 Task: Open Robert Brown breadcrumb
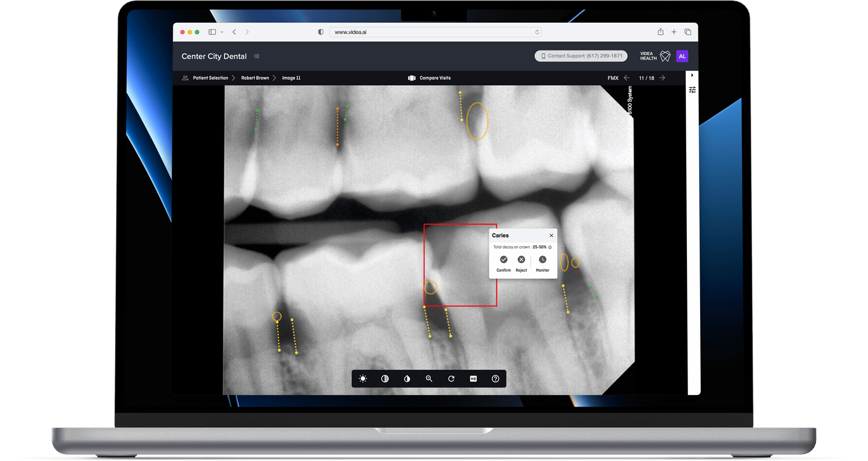[255, 78]
